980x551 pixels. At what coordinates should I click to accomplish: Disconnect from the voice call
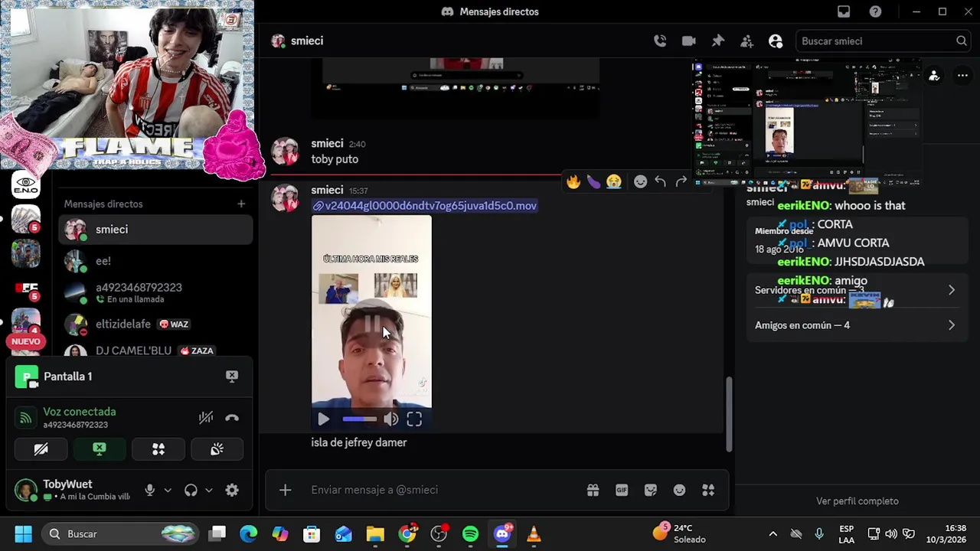(232, 418)
